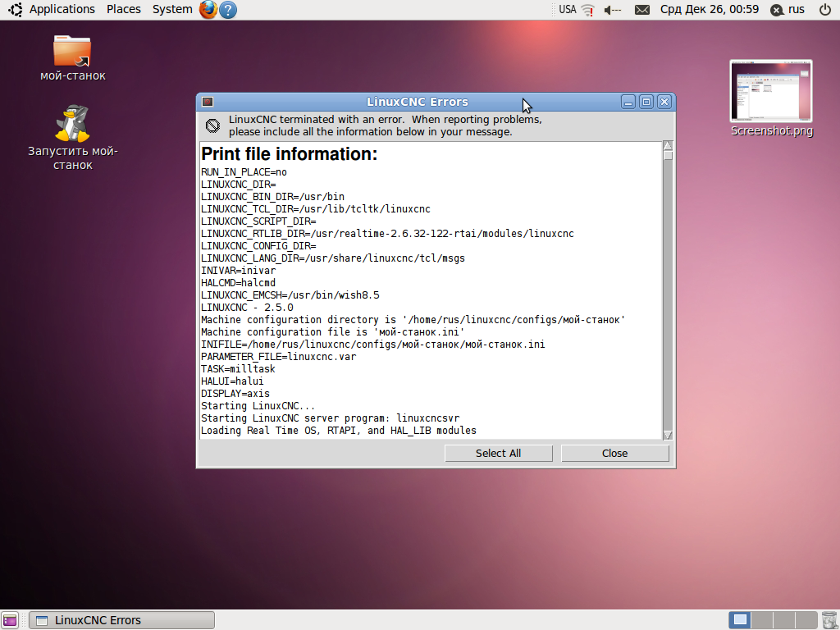Click the Show Desktop button in bottom panel
Screen dimensions: 840x630
pos(10,620)
